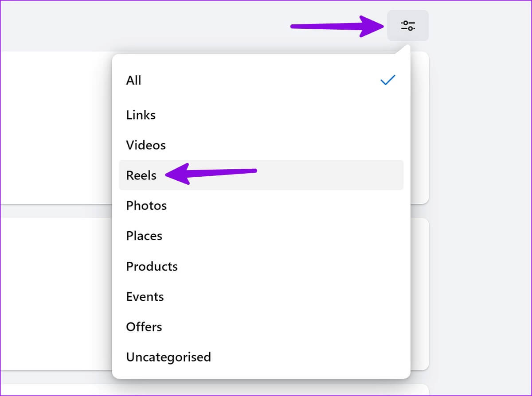The image size is (532, 396).
Task: Click the first white card behind the menu
Action: [55, 128]
